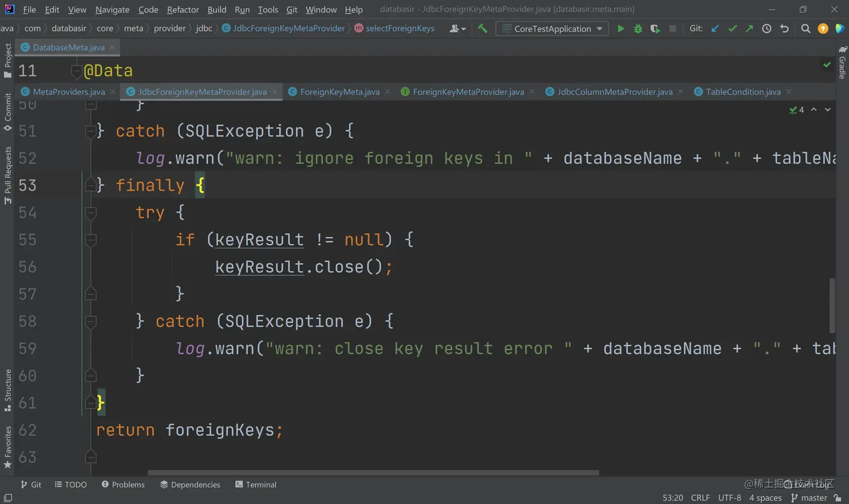
Task: Start debugging with the bug icon
Action: click(x=638, y=29)
